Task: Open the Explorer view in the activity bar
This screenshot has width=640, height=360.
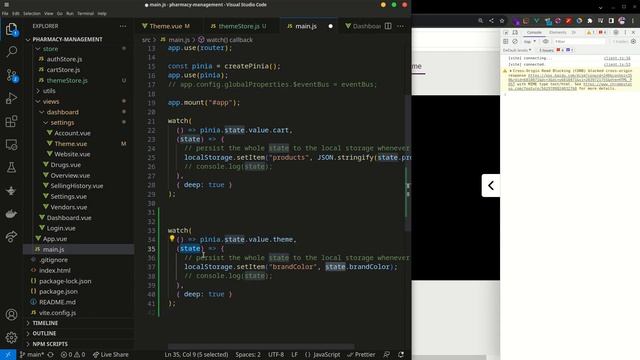Action: 11,29
